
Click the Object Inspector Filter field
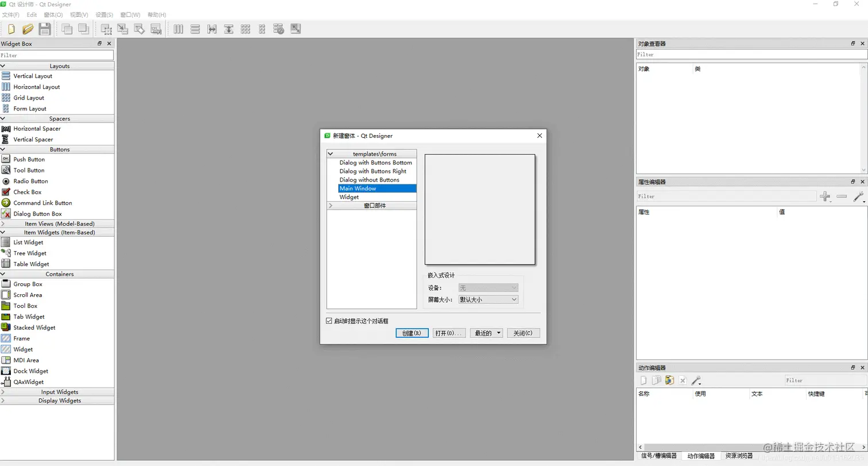[751, 55]
